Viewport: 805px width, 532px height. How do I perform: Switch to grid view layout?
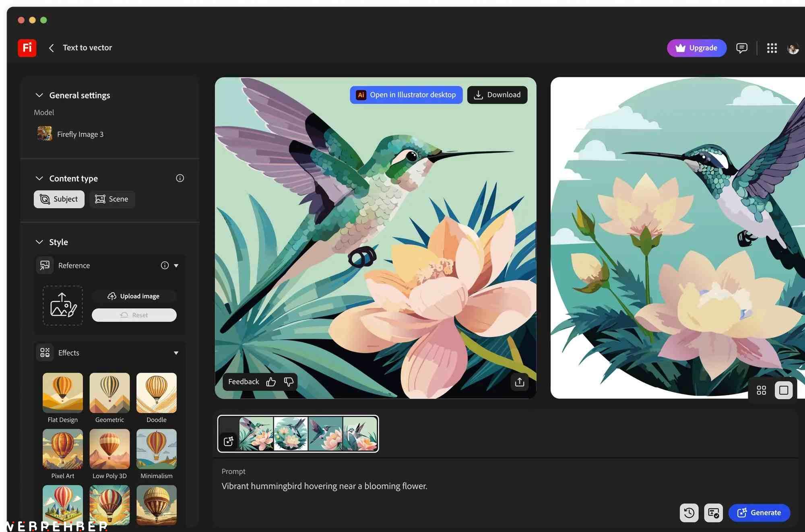(761, 390)
